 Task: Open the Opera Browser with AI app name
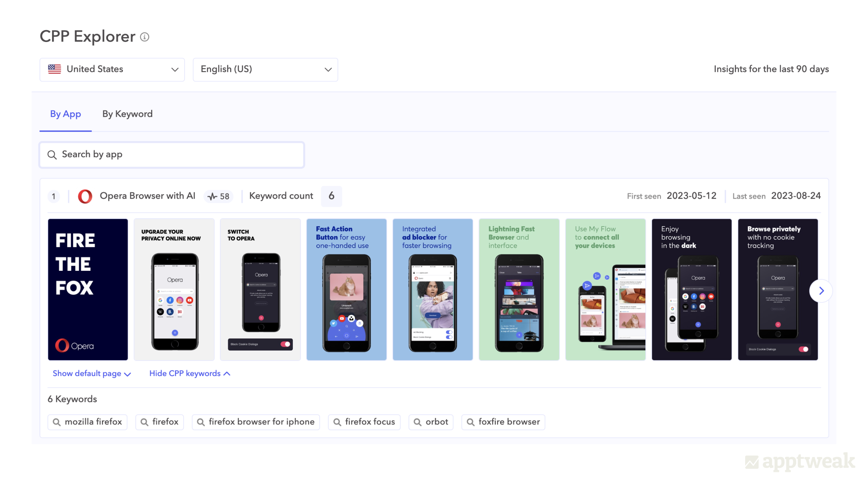point(147,196)
